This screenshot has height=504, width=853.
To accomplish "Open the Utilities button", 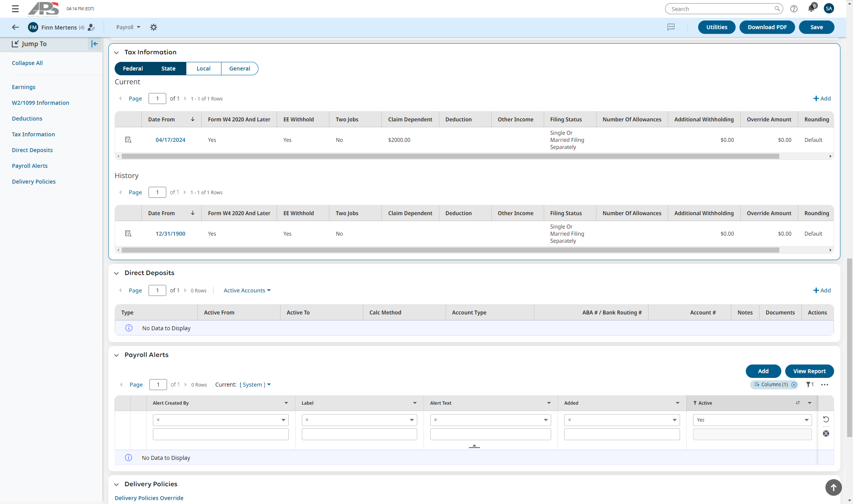I will click(717, 27).
